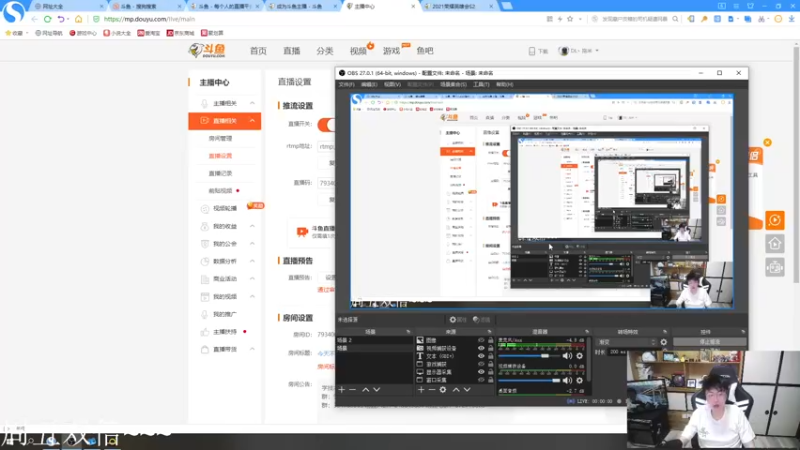Open 视频轮播 sidebar item

(225, 208)
